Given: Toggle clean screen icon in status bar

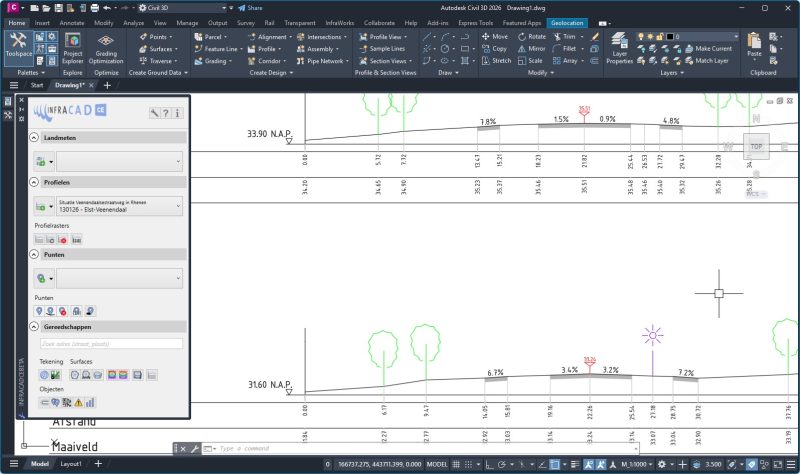Looking at the screenshot, I should [x=778, y=464].
